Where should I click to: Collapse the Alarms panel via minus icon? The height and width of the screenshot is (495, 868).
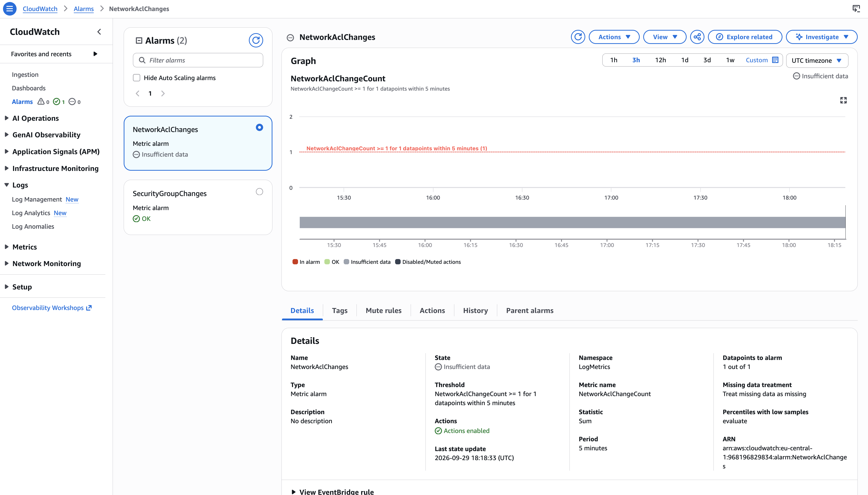[x=139, y=40]
